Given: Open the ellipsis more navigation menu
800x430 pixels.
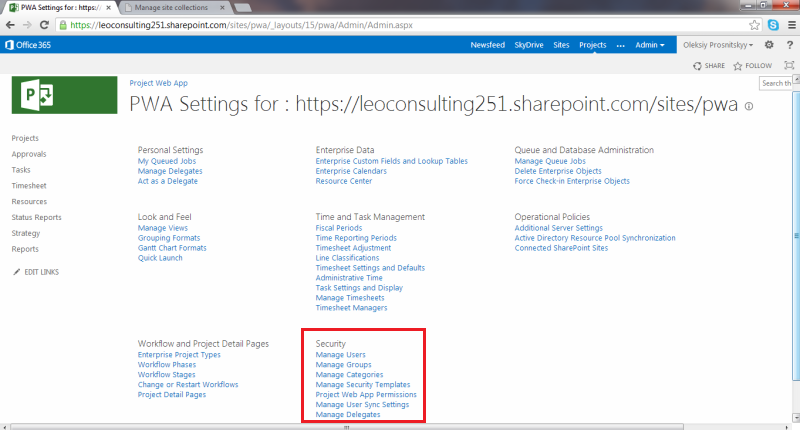Looking at the screenshot, I should 620,45.
